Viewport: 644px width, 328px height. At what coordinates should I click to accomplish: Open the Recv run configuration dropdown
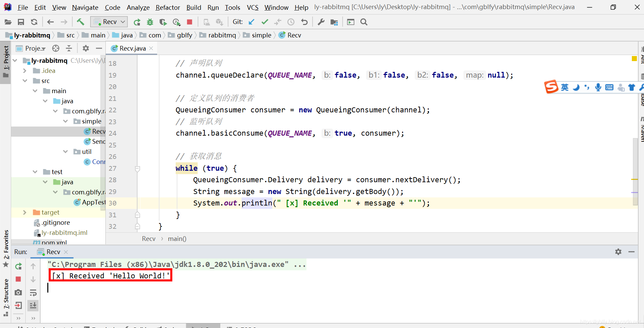click(x=109, y=22)
